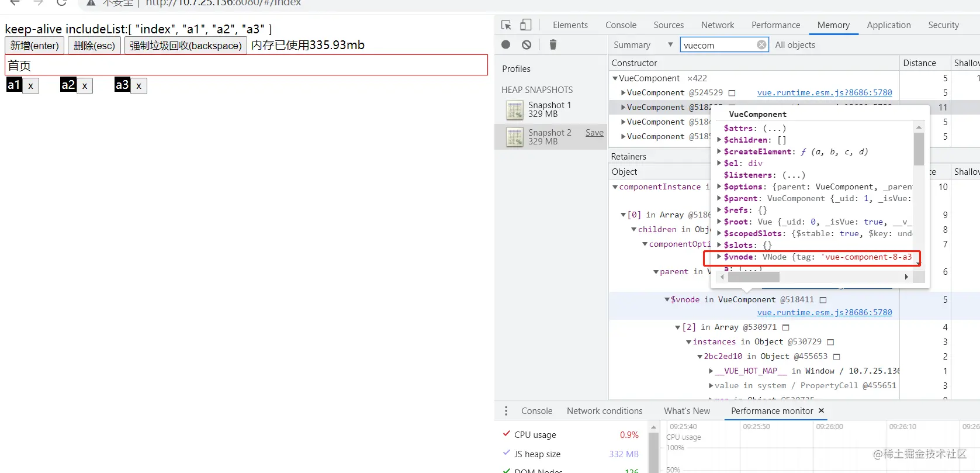Click the record heap snapshot icon
This screenshot has width=980, height=473.
[506, 45]
